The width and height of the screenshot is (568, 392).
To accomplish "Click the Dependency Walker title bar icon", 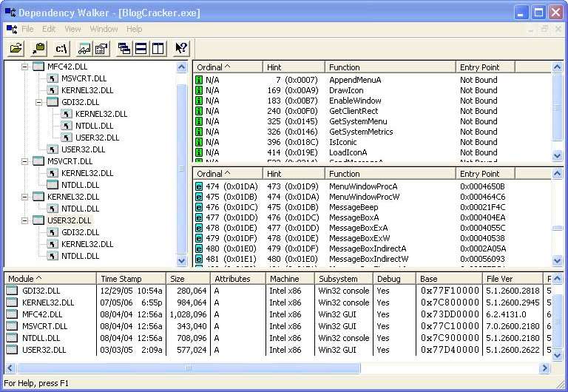I will tap(10, 13).
